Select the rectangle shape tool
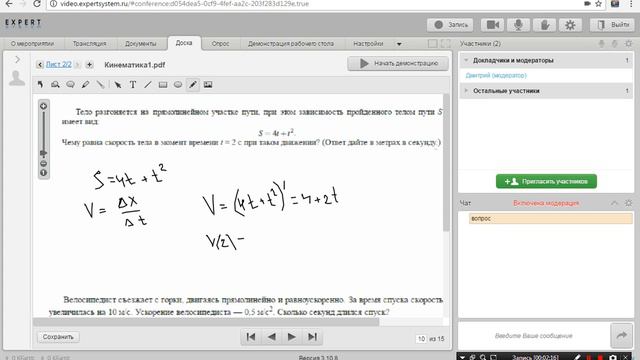The width and height of the screenshot is (640, 360). 163,84
